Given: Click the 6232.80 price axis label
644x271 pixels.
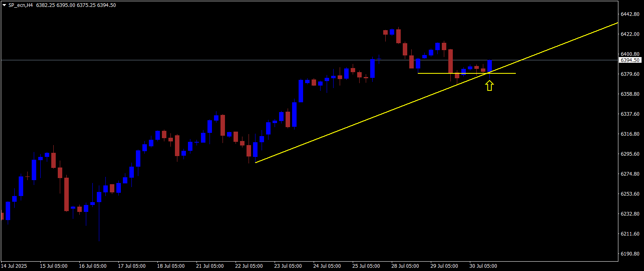Looking at the screenshot, I should click(x=630, y=214).
